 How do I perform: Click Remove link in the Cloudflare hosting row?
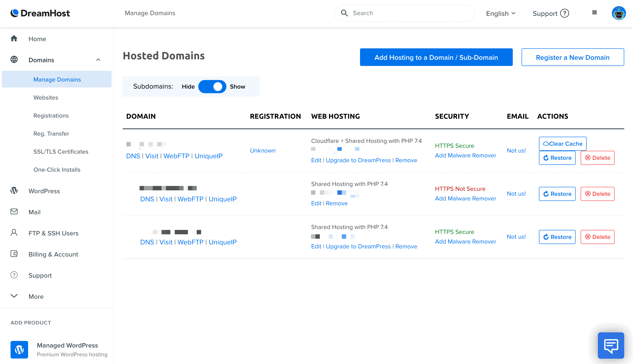click(x=406, y=160)
